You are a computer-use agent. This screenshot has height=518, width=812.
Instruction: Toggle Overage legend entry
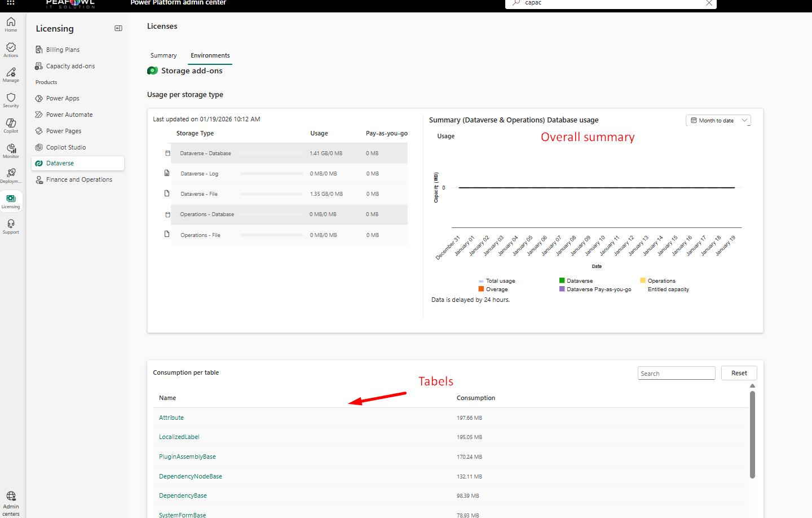pyautogui.click(x=493, y=289)
